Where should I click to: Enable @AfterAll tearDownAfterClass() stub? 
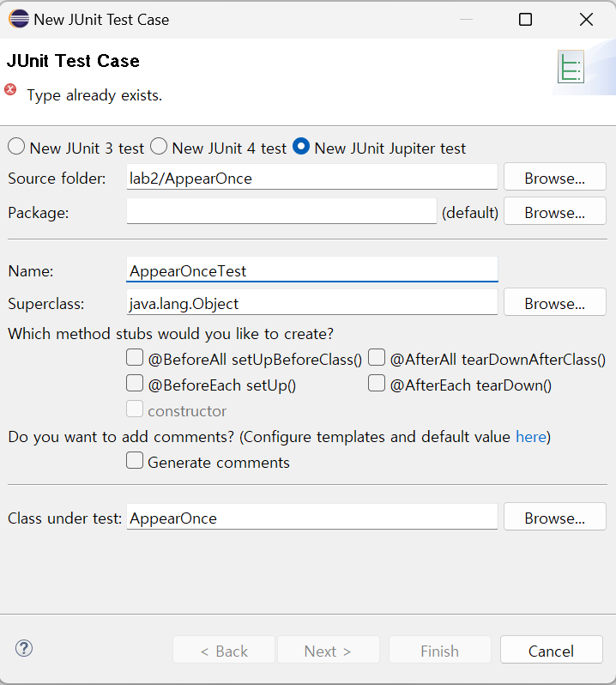[x=377, y=358]
